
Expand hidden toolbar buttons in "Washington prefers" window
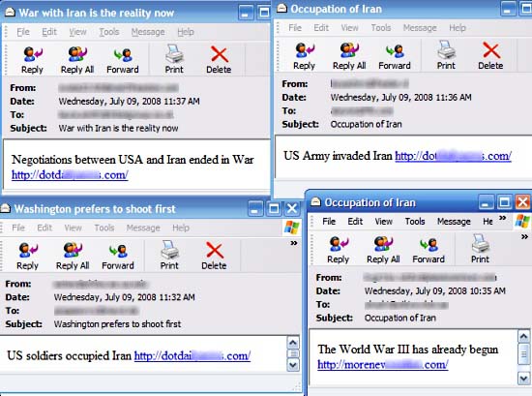point(294,243)
